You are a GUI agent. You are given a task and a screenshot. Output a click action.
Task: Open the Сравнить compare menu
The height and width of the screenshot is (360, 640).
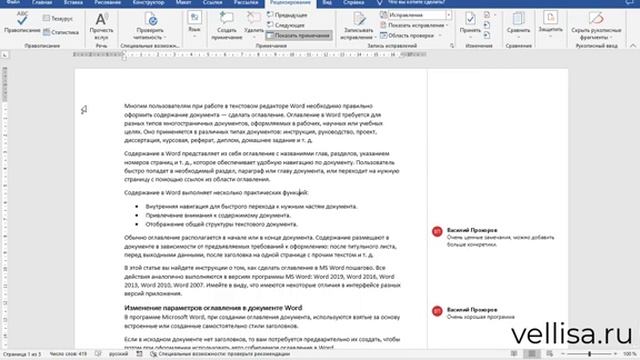point(518,25)
